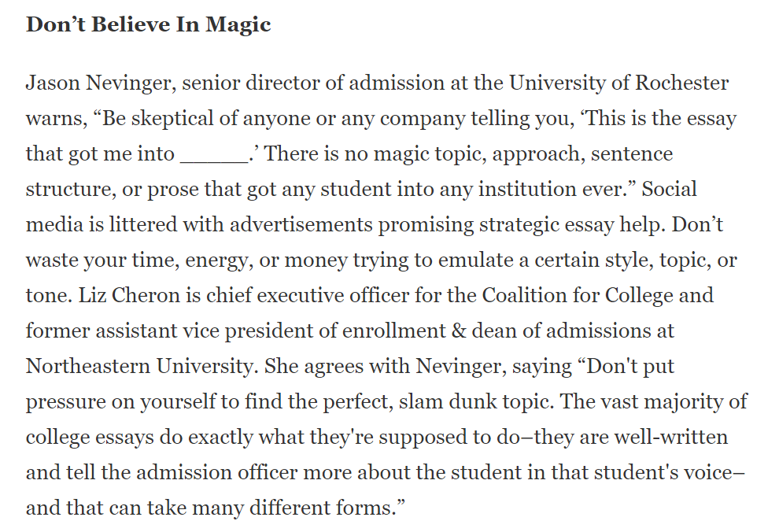Click the words 'University of Rochester'
This screenshot has height=532, width=779.
[x=619, y=83]
